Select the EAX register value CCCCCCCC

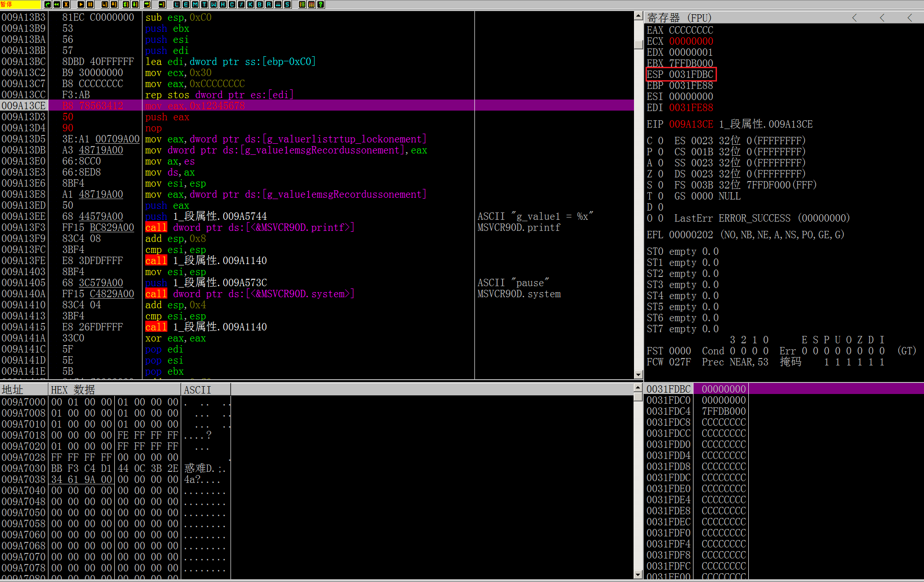pyautogui.click(x=691, y=30)
